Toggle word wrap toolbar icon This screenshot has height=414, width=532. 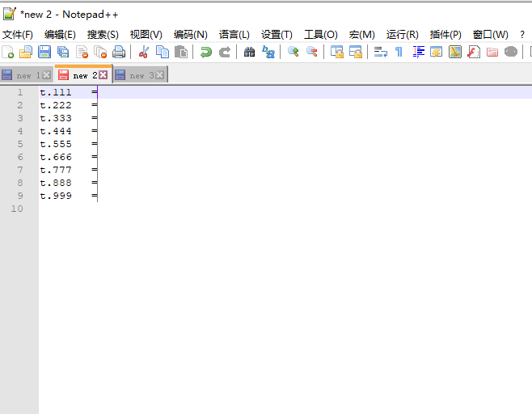pyautogui.click(x=380, y=52)
